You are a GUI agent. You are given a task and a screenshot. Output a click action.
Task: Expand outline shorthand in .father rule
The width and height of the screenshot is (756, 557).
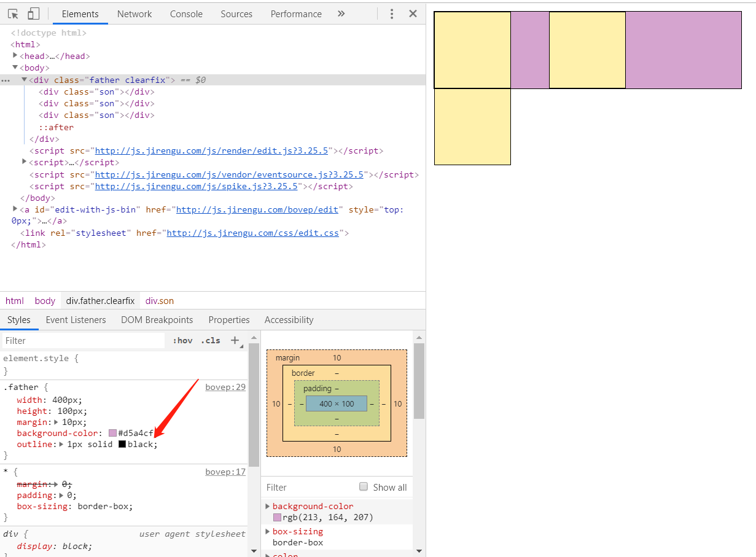pyautogui.click(x=61, y=444)
